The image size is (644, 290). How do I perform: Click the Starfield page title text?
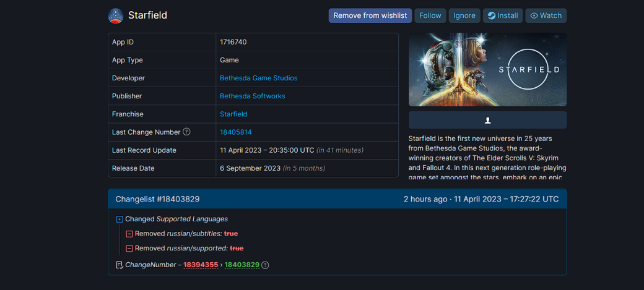[147, 15]
